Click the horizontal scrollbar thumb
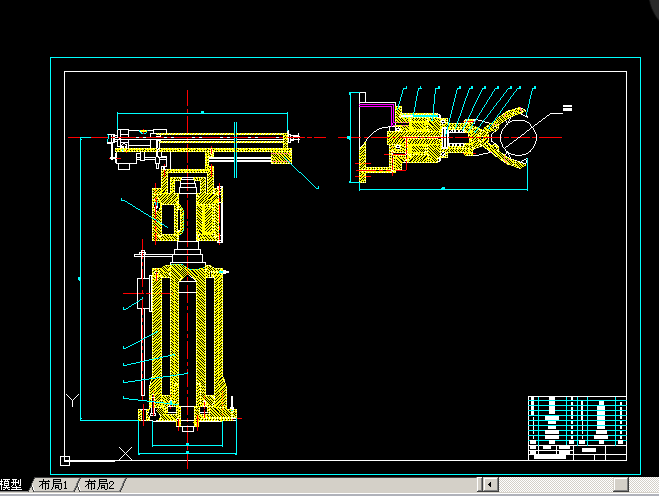 click(x=621, y=484)
